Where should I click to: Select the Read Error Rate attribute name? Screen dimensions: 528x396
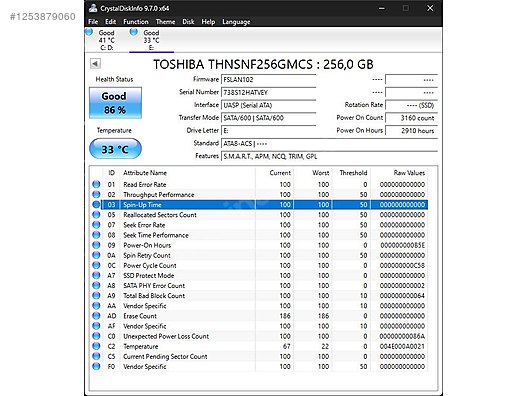click(x=144, y=185)
